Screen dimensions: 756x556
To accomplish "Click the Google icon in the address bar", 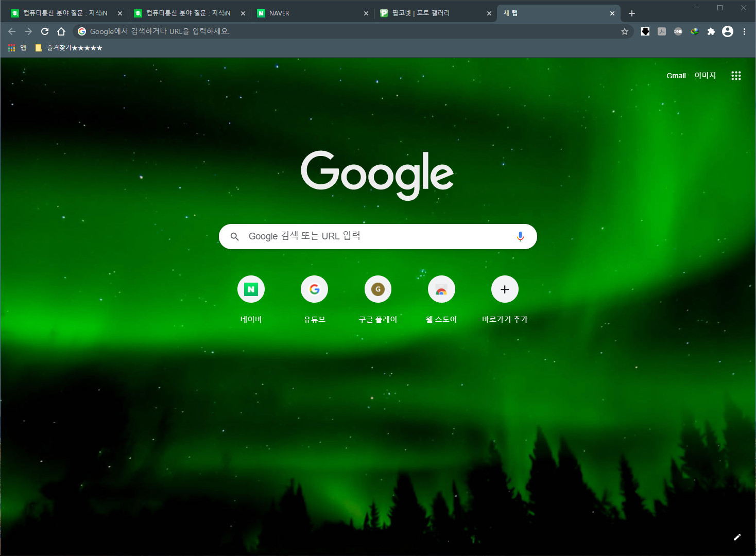I will click(82, 31).
